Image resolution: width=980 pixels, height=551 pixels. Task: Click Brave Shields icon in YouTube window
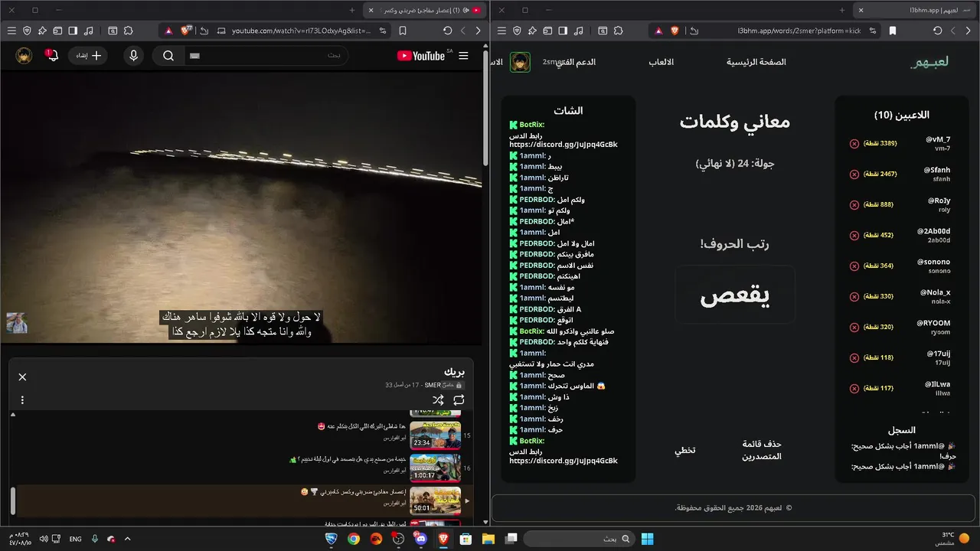(186, 31)
